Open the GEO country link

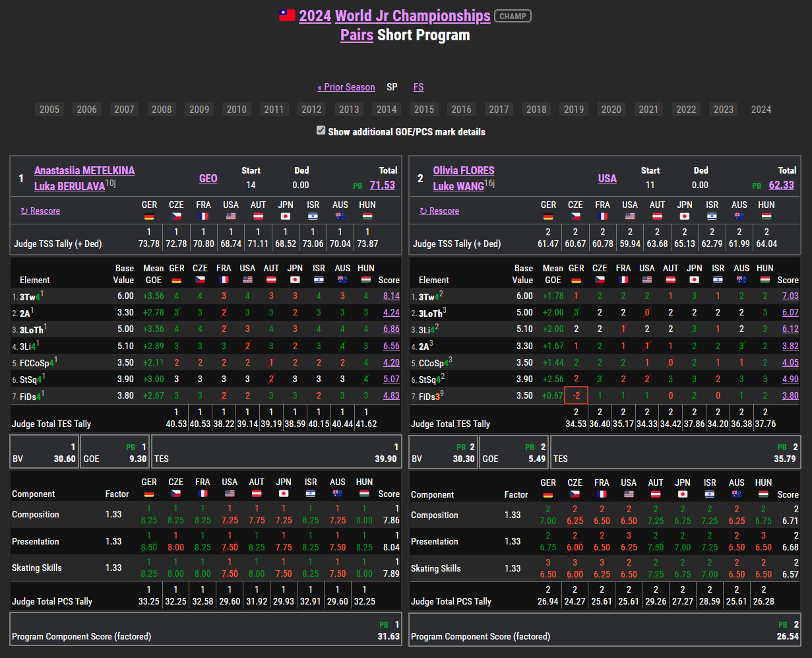click(208, 178)
